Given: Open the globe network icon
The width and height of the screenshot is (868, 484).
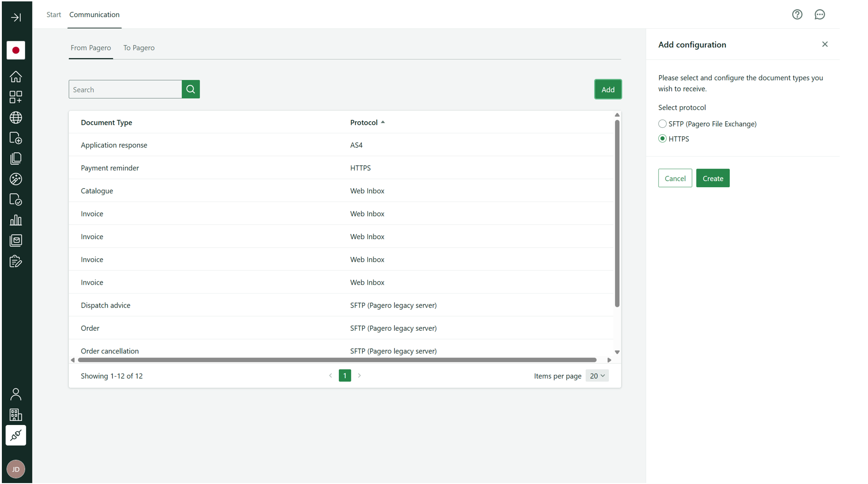Looking at the screenshot, I should pos(16,118).
